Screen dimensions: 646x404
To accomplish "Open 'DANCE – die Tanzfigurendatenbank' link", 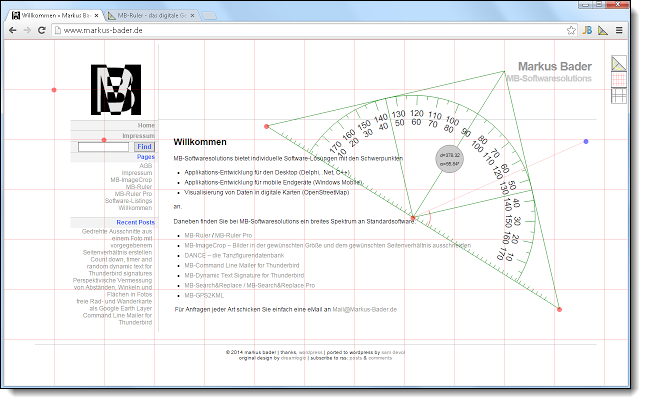I will [234, 255].
